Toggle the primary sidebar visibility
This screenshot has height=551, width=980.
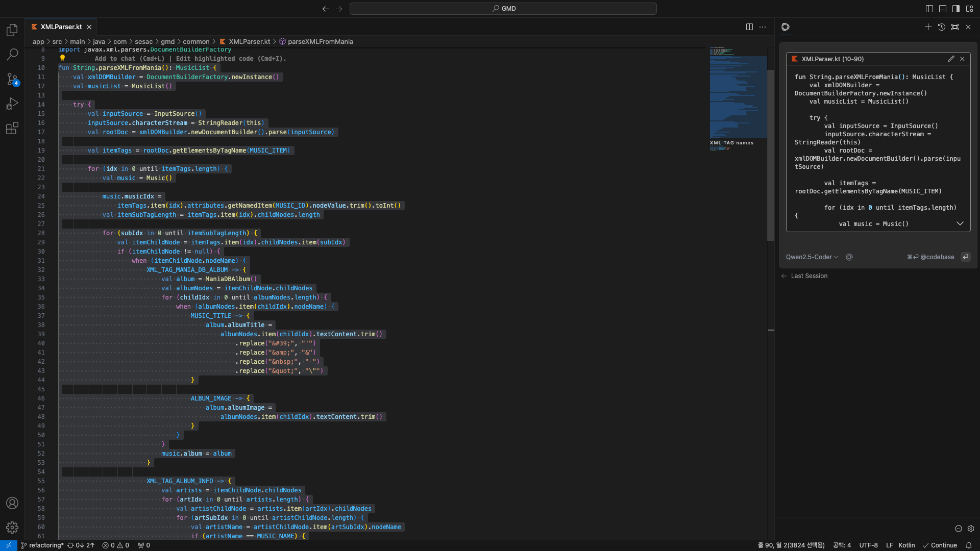point(929,9)
